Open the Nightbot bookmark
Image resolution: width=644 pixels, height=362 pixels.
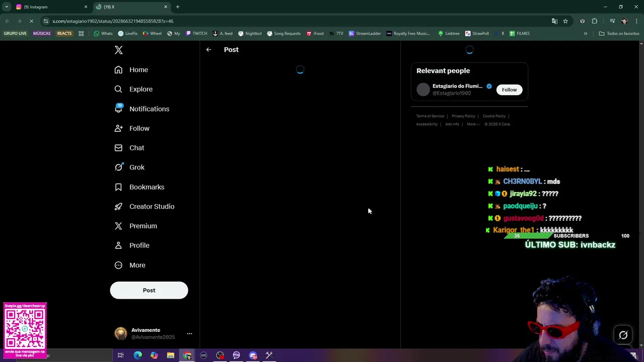[x=250, y=34]
